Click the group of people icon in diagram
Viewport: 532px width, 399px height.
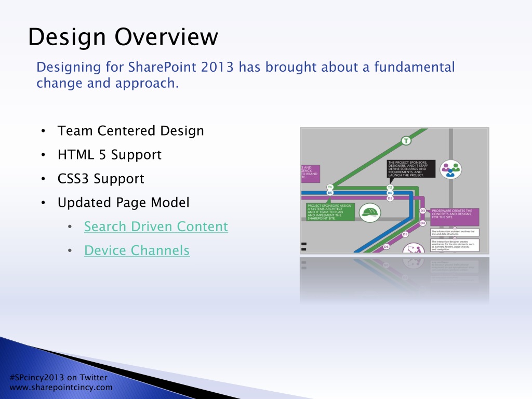(x=450, y=169)
